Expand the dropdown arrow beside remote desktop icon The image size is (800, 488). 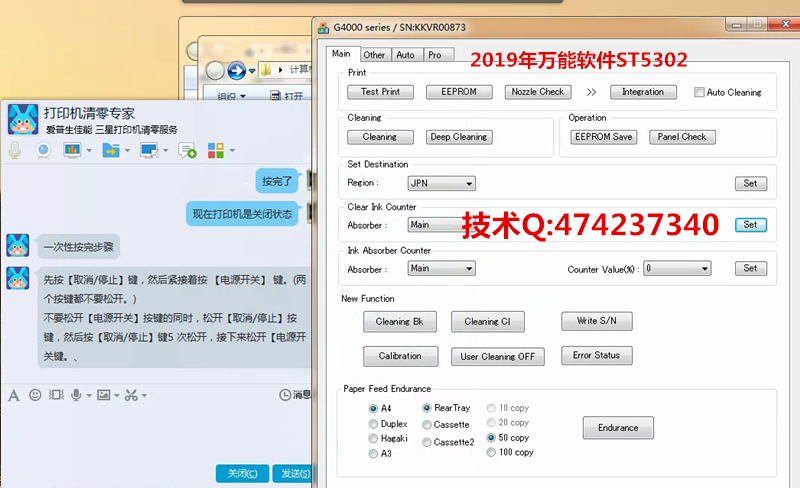[x=166, y=151]
